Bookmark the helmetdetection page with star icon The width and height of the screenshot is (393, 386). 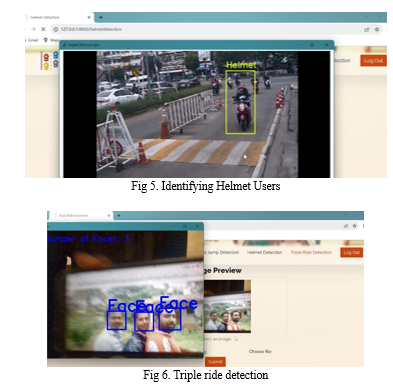click(x=377, y=29)
